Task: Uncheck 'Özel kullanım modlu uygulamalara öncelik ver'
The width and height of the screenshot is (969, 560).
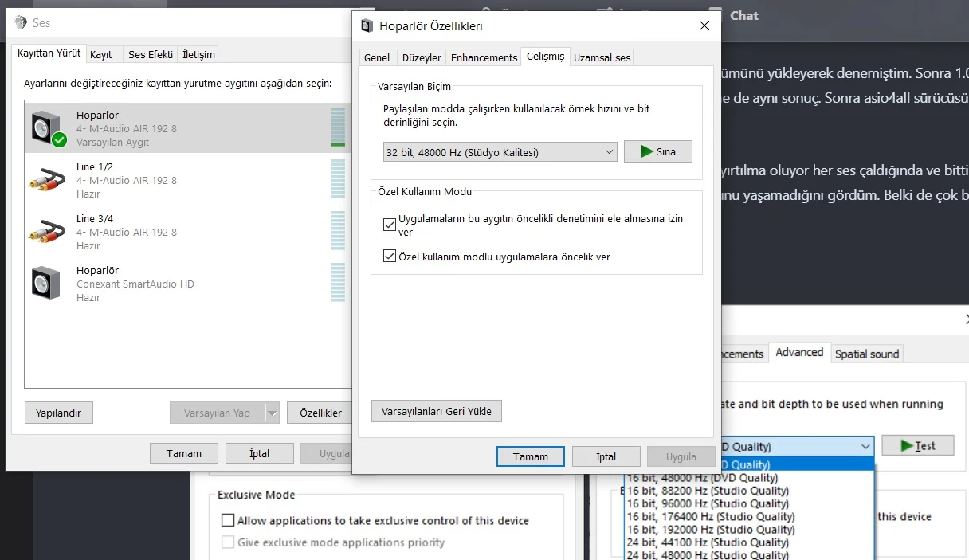Action: tap(390, 257)
